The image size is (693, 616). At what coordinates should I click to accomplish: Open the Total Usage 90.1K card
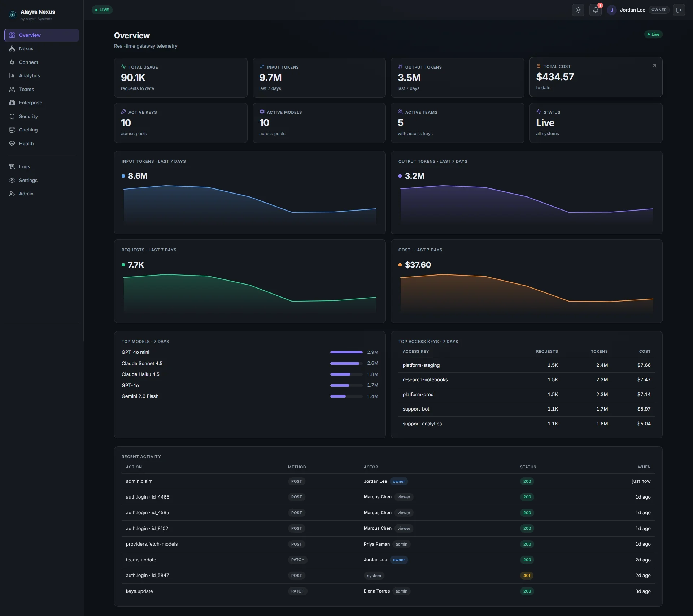tap(180, 78)
